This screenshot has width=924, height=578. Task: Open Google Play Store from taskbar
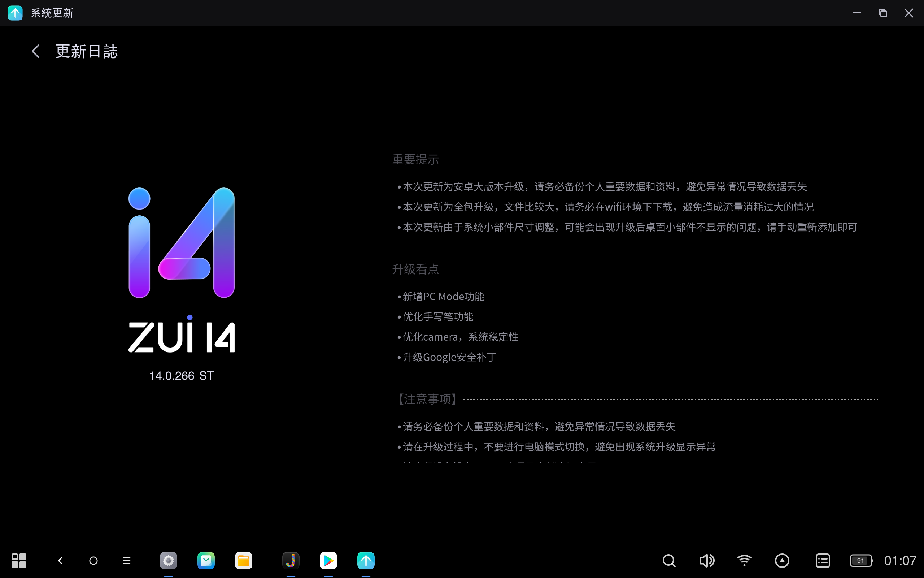pyautogui.click(x=328, y=561)
